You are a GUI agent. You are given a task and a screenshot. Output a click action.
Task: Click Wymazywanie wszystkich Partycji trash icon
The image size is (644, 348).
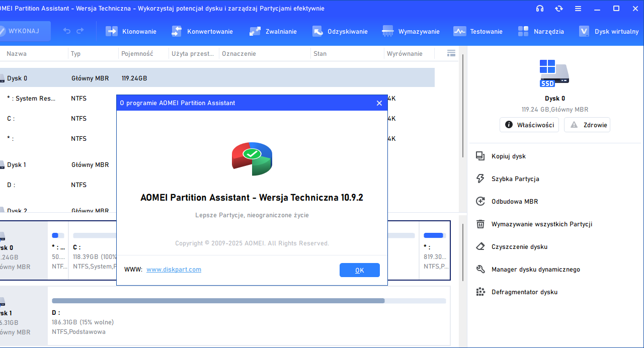480,224
